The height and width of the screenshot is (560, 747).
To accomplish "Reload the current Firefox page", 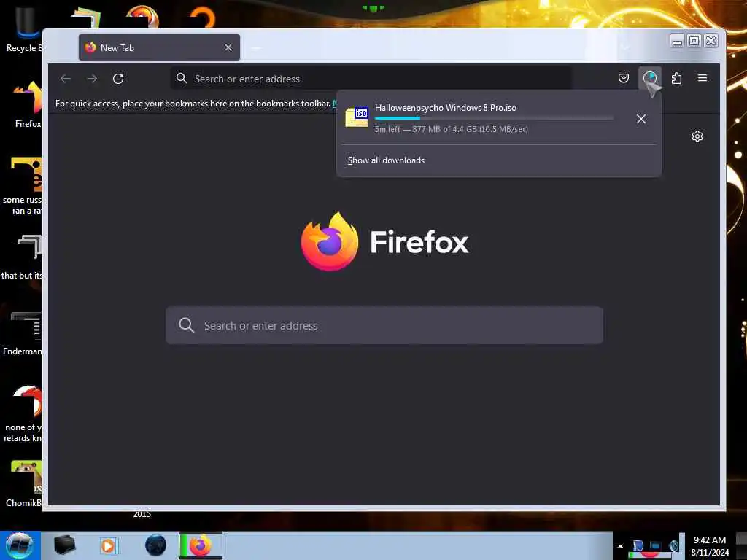I will pos(118,79).
